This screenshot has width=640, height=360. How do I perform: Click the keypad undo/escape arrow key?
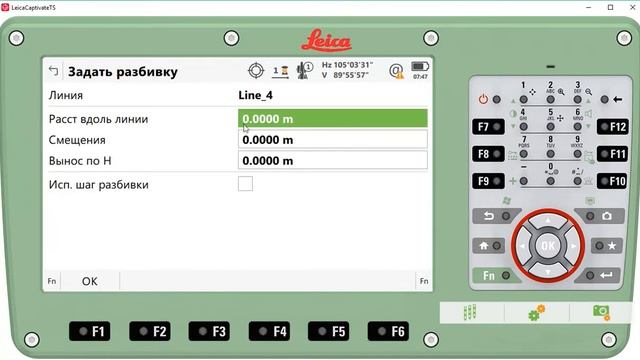(x=496, y=216)
